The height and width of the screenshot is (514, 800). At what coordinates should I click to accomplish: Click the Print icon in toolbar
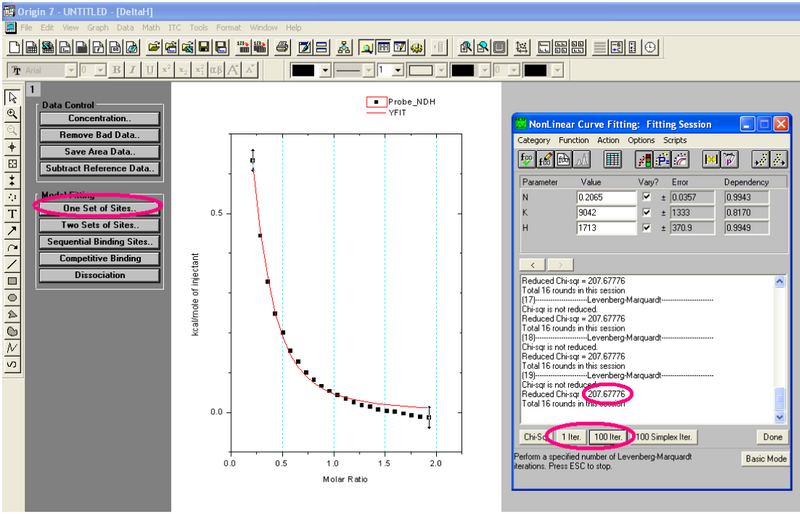[282, 47]
